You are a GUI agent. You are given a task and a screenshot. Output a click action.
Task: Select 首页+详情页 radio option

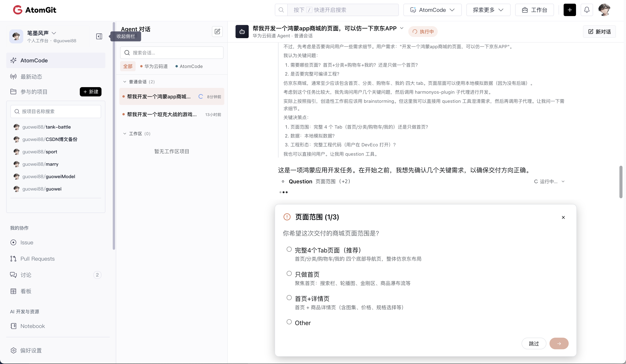click(289, 298)
